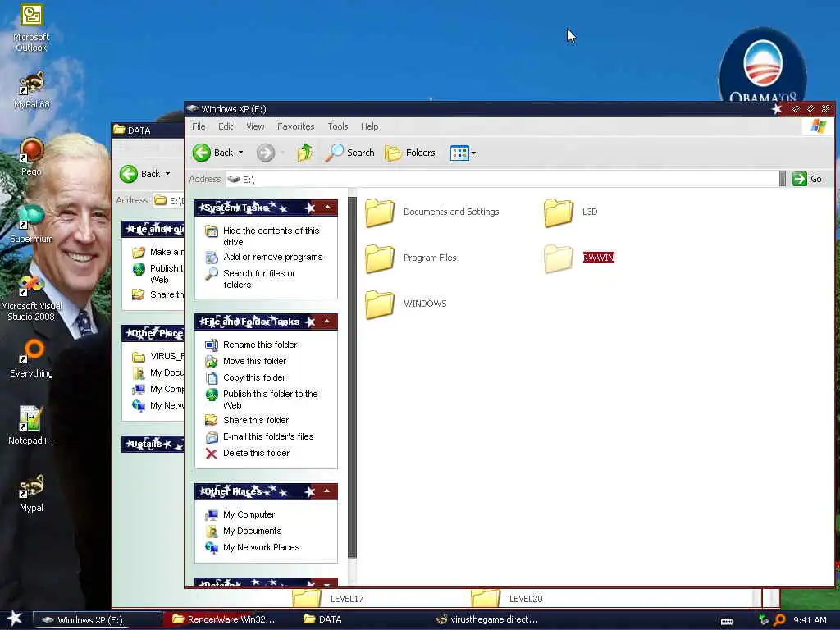Go to My Network Places in E: window
This screenshot has width=840, height=630.
click(x=261, y=547)
